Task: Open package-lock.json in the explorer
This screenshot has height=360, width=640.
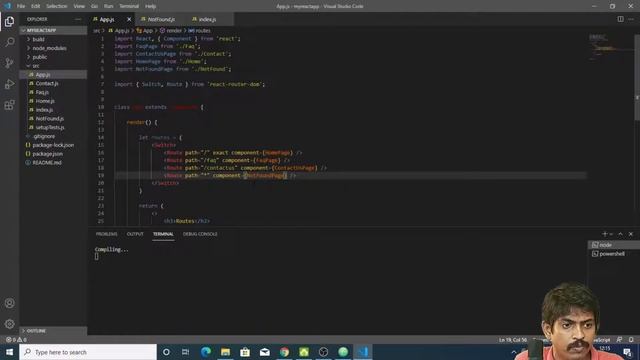Action: pos(53,145)
